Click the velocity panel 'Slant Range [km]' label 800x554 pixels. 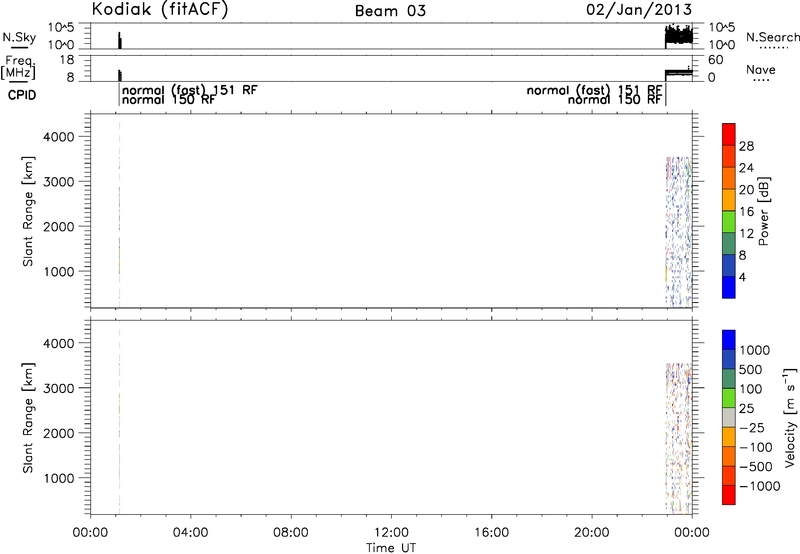point(28,418)
